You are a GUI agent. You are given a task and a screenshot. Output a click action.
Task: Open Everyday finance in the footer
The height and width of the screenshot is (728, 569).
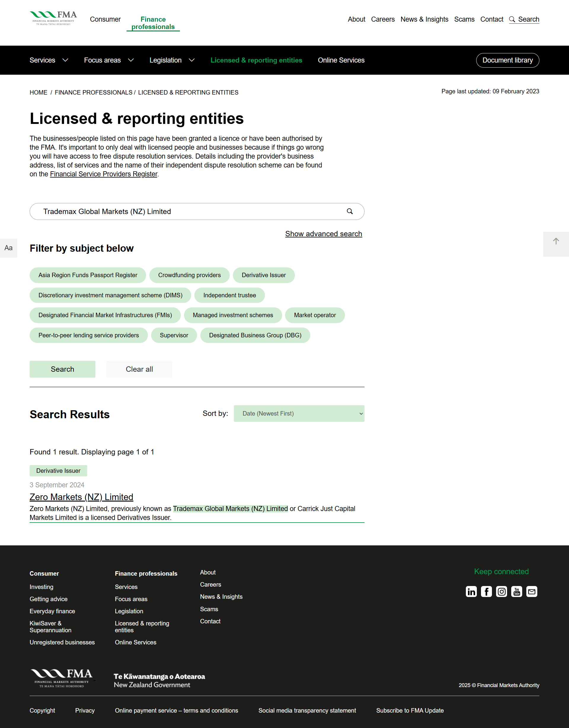click(x=52, y=611)
